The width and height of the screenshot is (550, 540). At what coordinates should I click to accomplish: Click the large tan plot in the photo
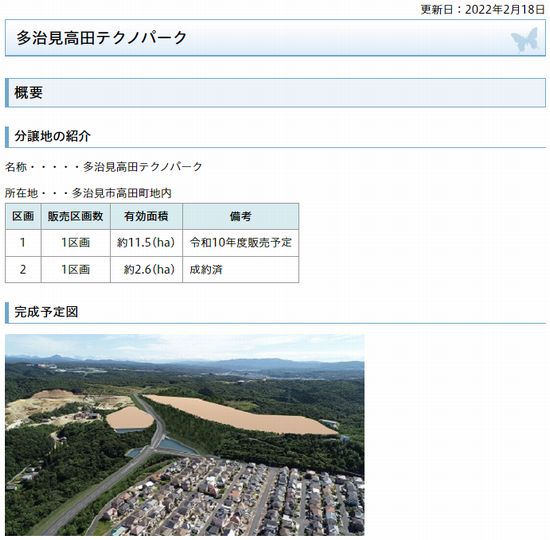click(x=242, y=415)
